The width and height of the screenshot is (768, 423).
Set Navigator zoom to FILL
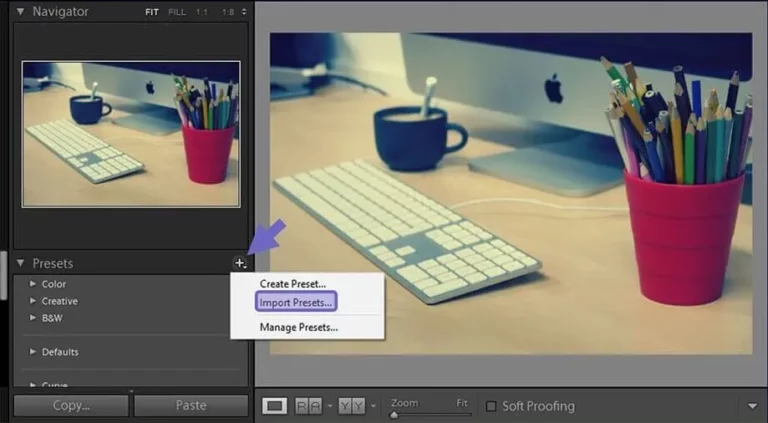[x=177, y=12]
